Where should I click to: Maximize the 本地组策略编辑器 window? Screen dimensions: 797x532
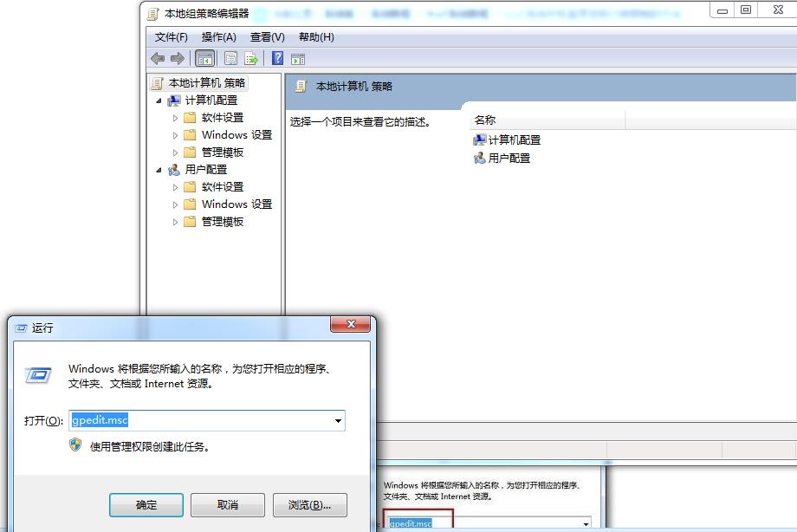pyautogui.click(x=746, y=10)
